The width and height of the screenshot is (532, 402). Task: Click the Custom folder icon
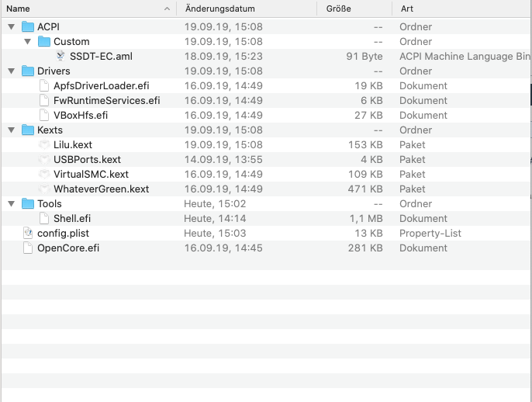click(x=44, y=41)
